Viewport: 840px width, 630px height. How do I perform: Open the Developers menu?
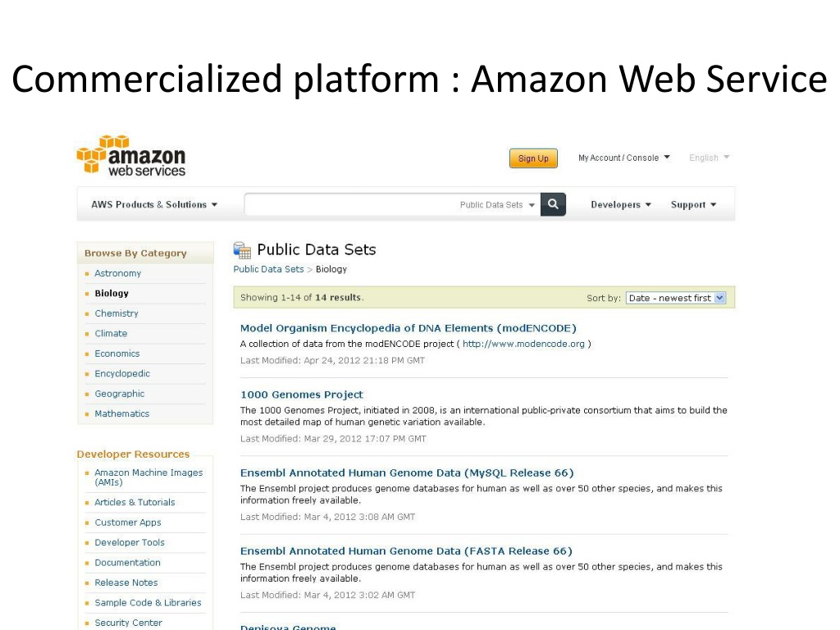tap(621, 204)
